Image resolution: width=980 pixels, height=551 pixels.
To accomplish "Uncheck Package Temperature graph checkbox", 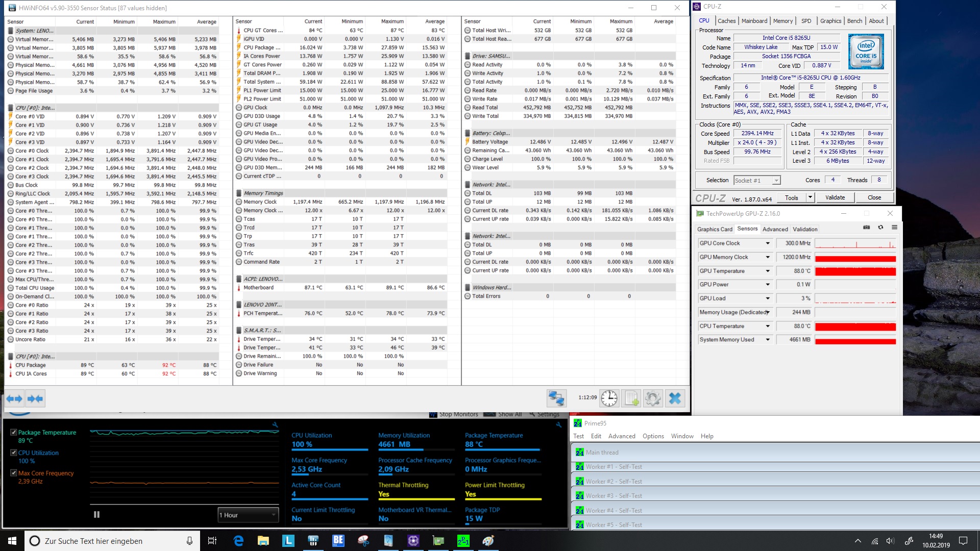I will click(x=14, y=432).
